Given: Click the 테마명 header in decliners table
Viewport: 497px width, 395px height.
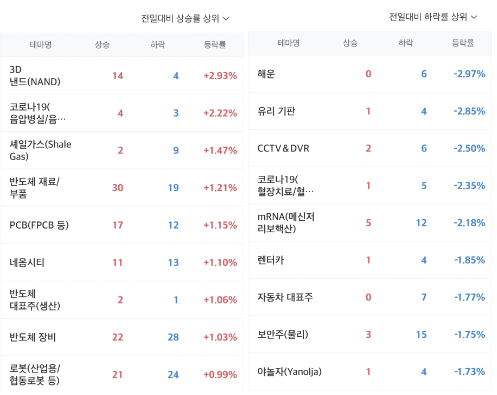Looking at the screenshot, I should point(288,43).
